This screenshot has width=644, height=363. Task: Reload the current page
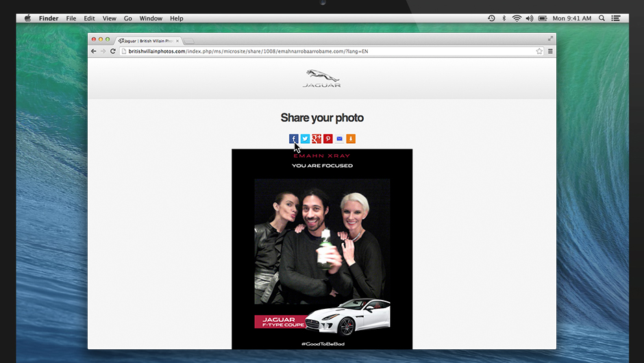point(113,51)
